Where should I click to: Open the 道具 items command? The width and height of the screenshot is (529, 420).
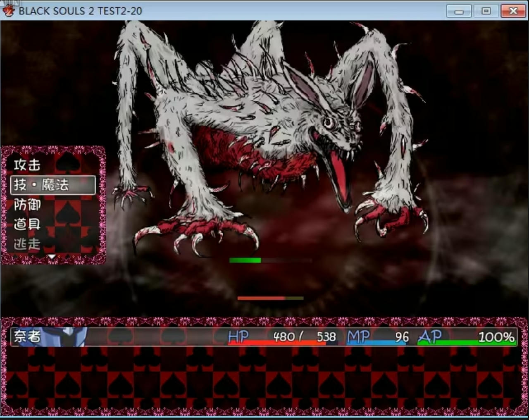27,224
